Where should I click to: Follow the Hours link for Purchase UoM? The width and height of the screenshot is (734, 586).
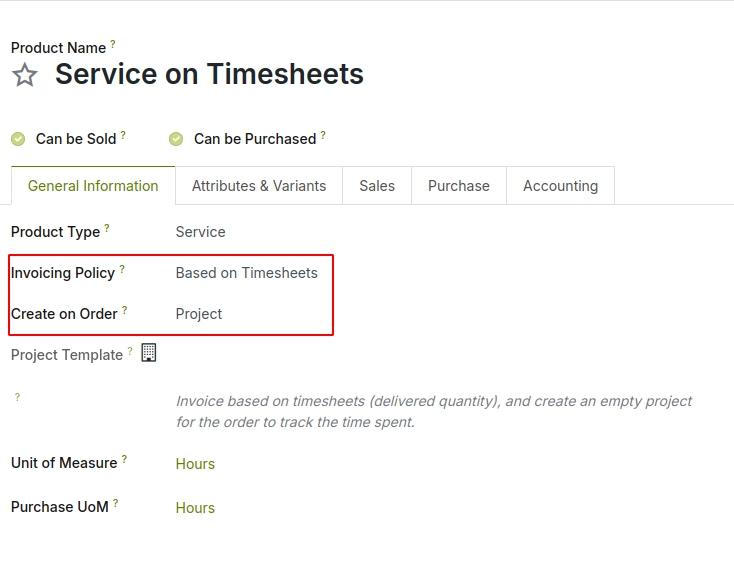(195, 508)
